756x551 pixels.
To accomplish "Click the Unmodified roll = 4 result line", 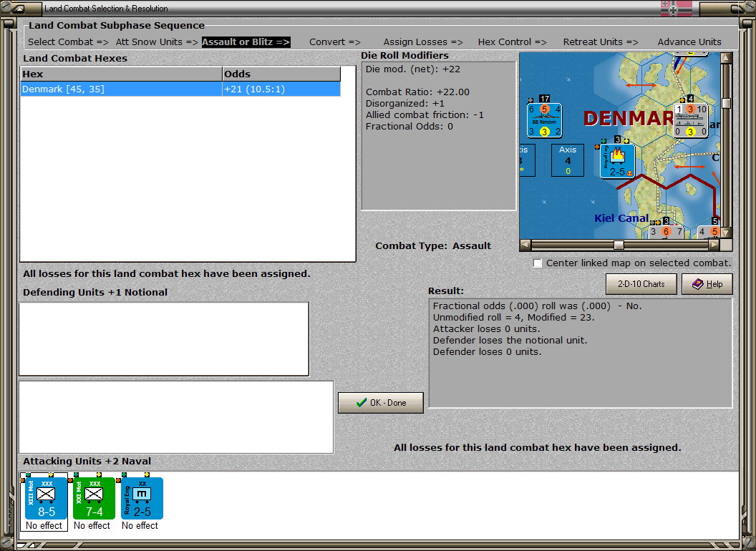I will [x=513, y=317].
